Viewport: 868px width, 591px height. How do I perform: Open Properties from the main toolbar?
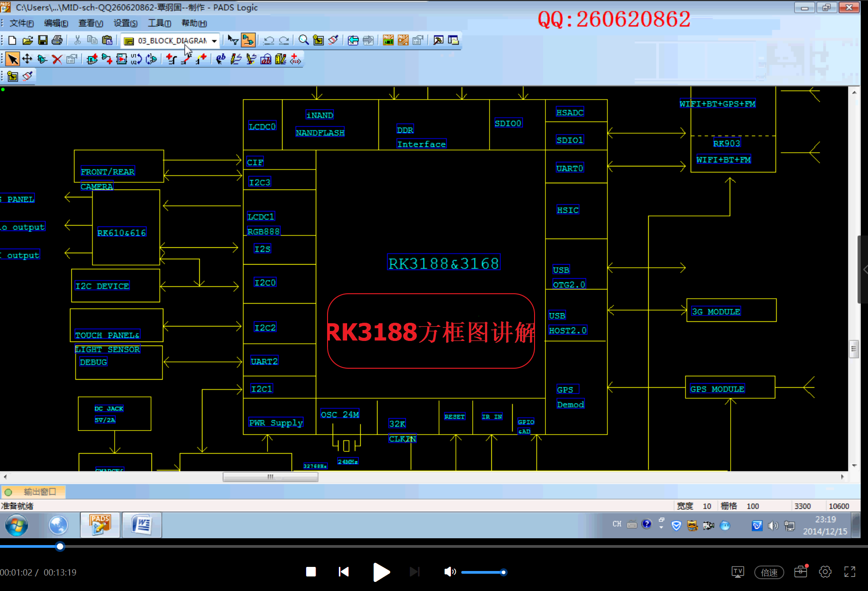point(418,40)
